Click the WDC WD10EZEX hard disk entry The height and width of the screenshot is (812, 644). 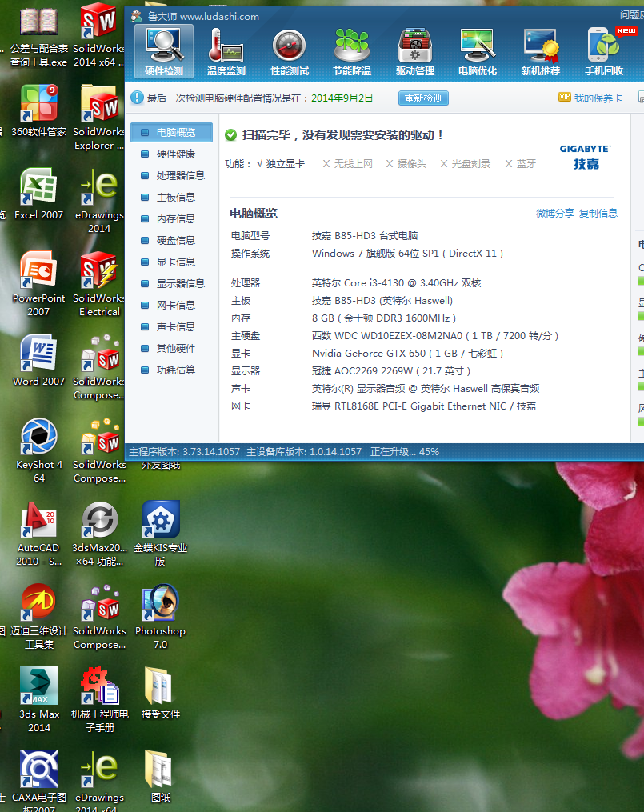(435, 336)
